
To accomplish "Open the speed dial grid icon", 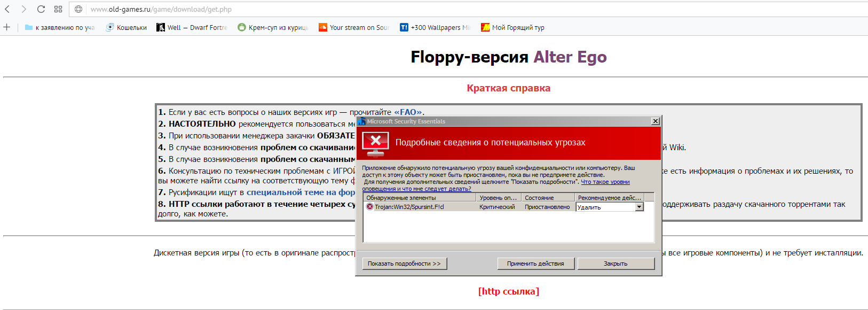I will point(58,9).
